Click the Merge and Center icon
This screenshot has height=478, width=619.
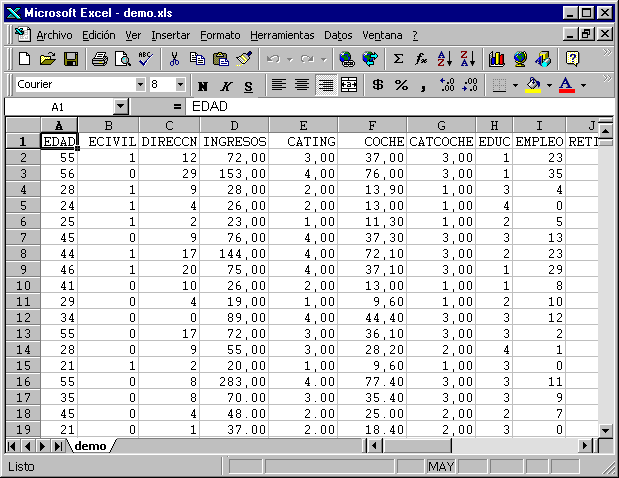point(349,85)
